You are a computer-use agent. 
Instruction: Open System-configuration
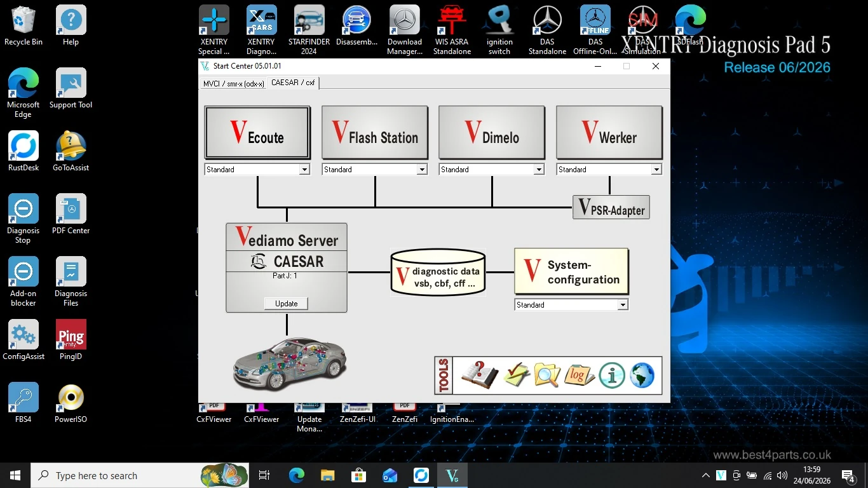click(x=571, y=271)
